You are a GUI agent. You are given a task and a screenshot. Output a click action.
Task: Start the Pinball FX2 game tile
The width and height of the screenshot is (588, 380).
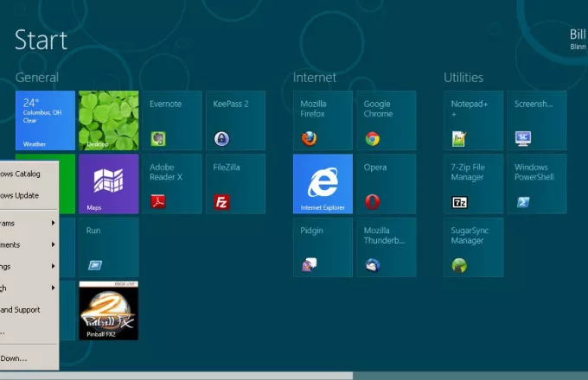(109, 310)
